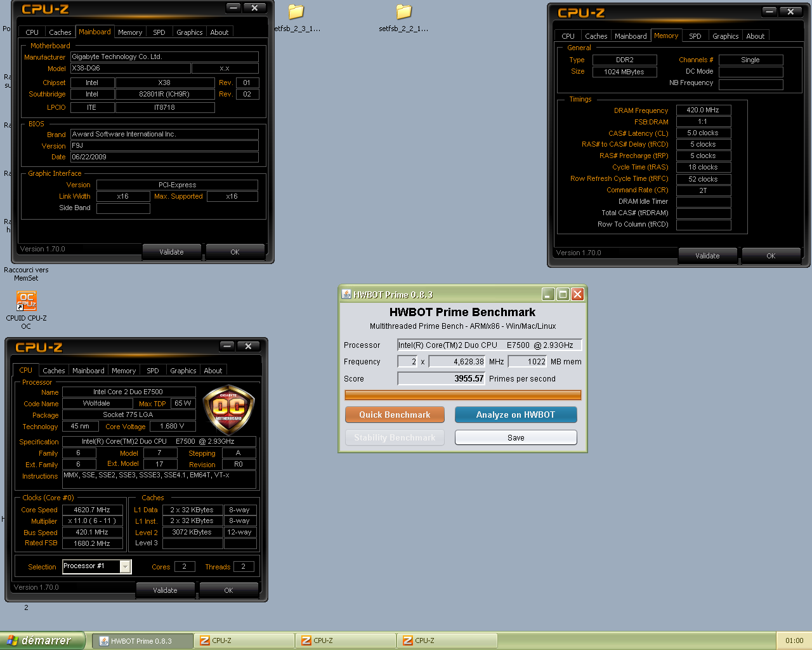Click Core Voltage value 1.680 V
812x650 pixels.
pos(172,426)
